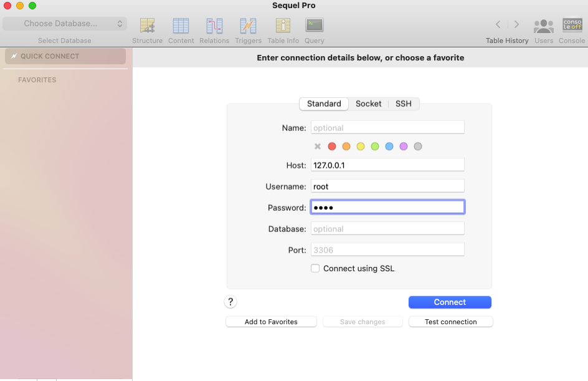The height and width of the screenshot is (381, 588).
Task: Pick the yellow color swatch
Action: tap(361, 147)
